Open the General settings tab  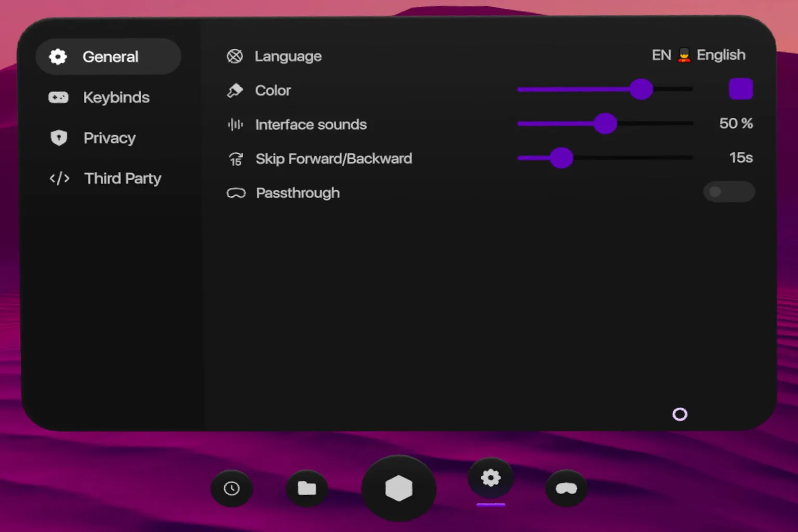tap(108, 56)
